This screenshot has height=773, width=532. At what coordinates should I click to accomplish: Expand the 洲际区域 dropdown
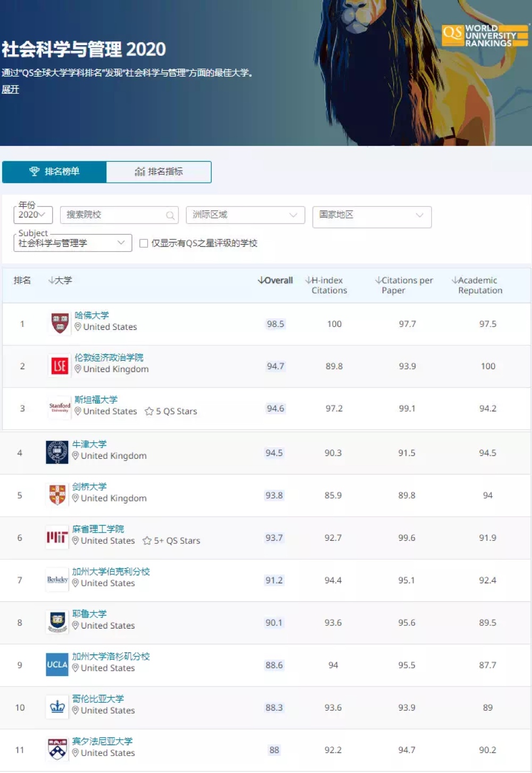tap(245, 215)
